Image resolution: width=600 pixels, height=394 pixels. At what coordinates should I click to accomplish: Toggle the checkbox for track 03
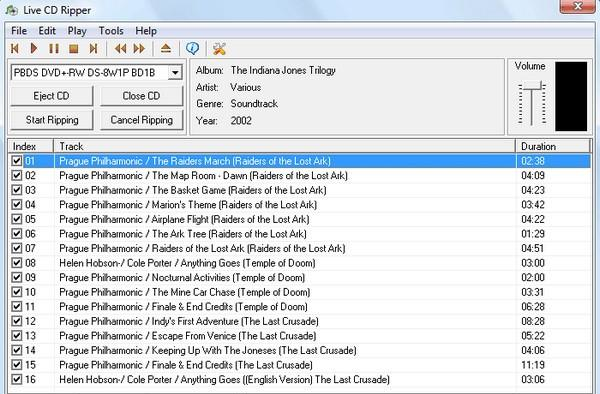[x=16, y=190]
